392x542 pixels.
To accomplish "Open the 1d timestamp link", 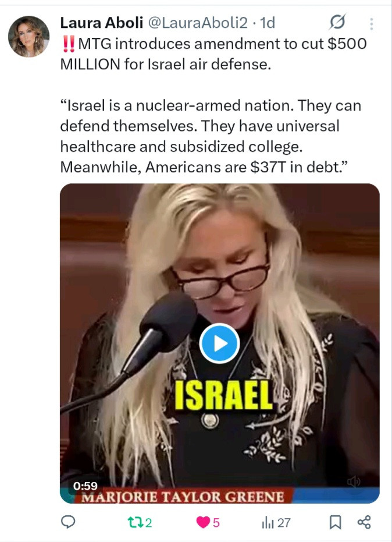I will (x=268, y=23).
